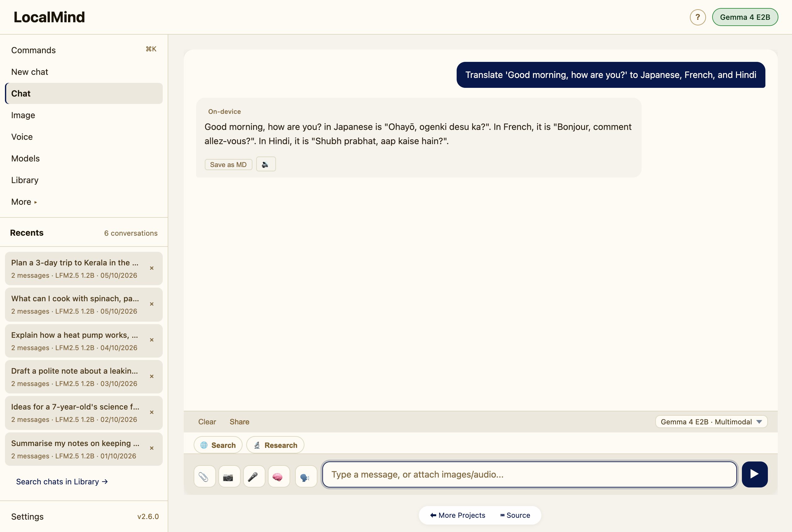
Task: Click Save as MD button
Action: pos(228,165)
